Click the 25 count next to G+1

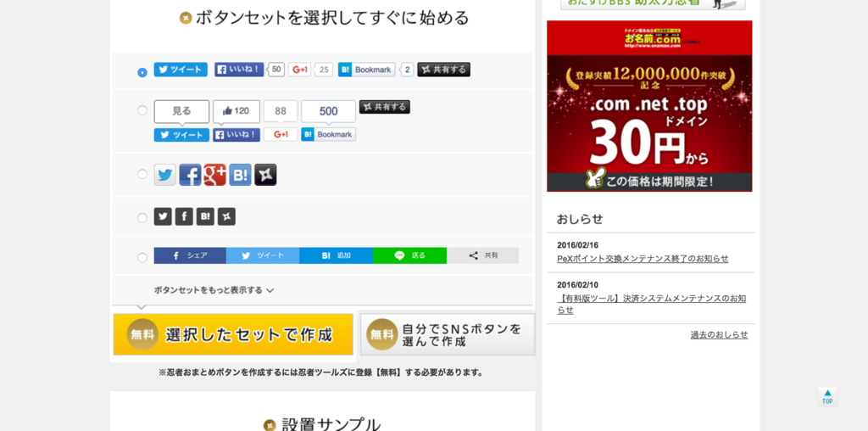[x=325, y=70]
